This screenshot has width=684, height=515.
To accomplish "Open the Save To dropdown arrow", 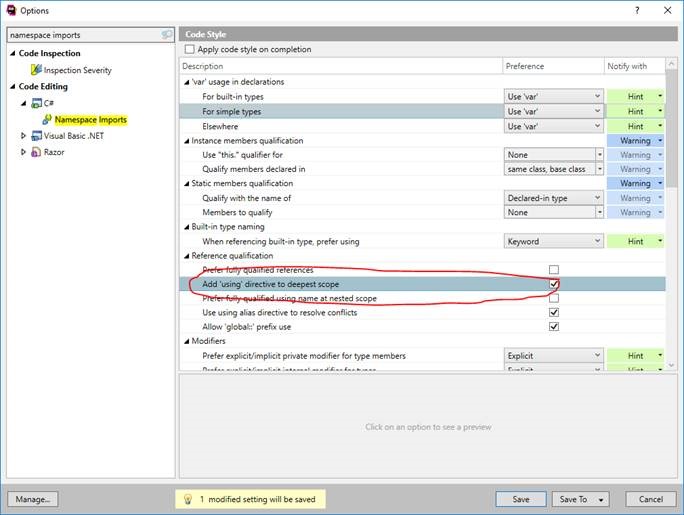I will pyautogui.click(x=601, y=500).
